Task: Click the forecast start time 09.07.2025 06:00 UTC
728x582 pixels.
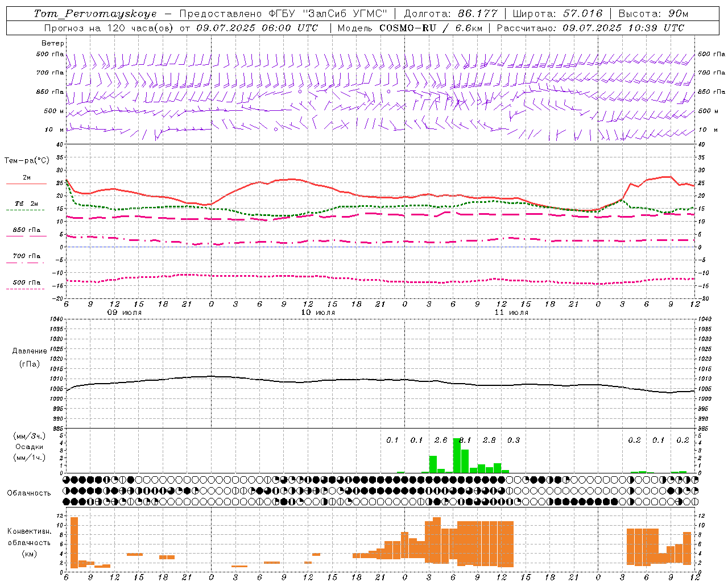Action: [257, 28]
